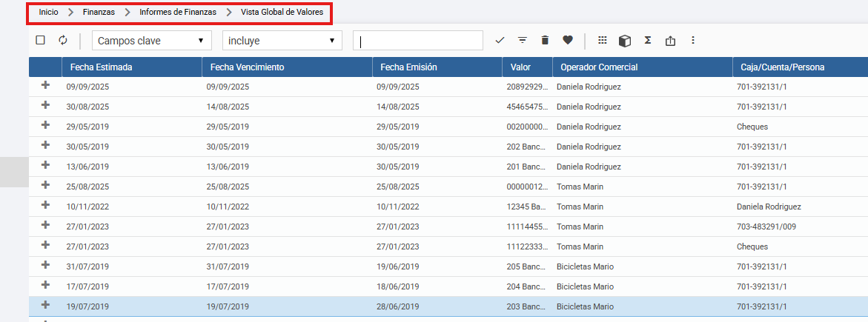Sort by Valor column header
Image resolution: width=868 pixels, height=322 pixels.
pyautogui.click(x=528, y=67)
